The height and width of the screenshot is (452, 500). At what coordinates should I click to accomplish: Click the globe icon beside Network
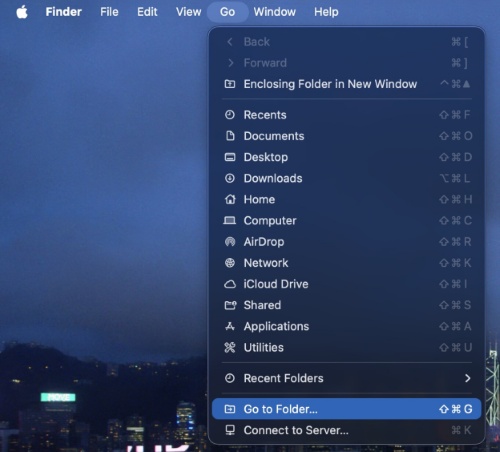tap(230, 263)
